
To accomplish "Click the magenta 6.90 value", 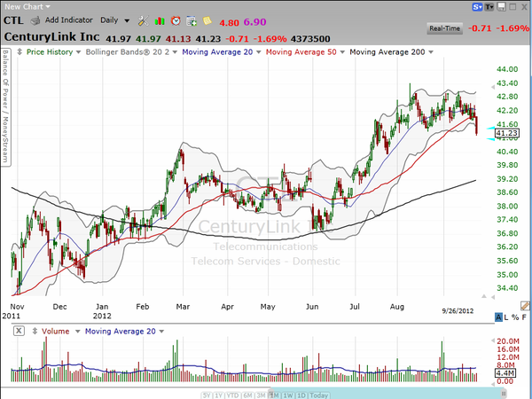I will click(x=254, y=22).
